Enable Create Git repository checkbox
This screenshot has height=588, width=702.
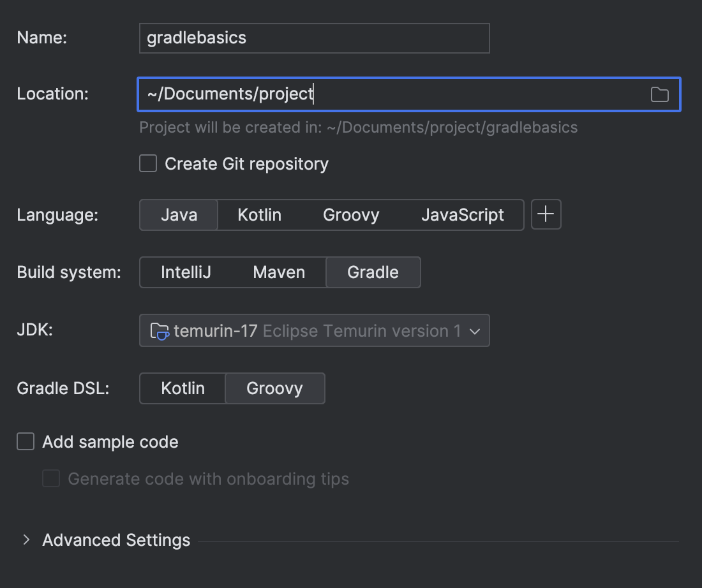pos(148,164)
